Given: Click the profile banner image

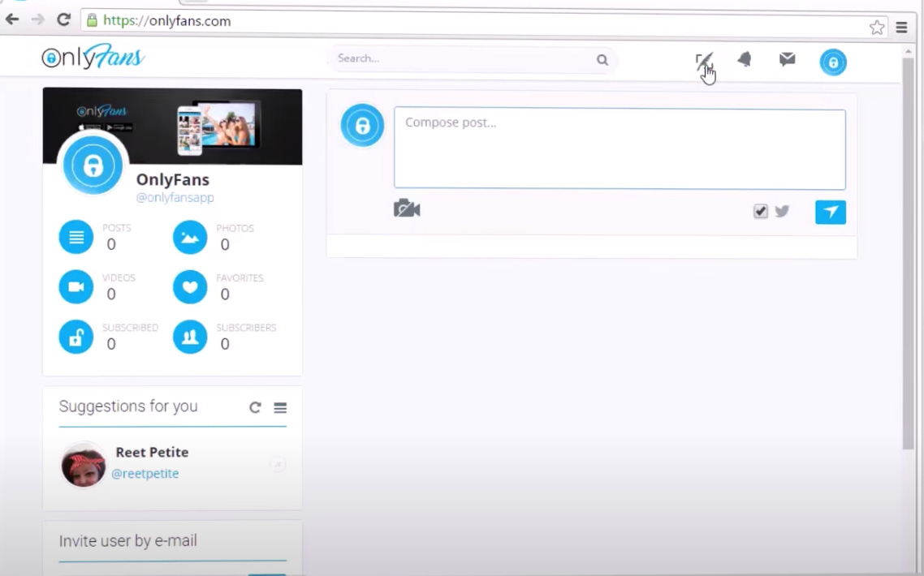Looking at the screenshot, I should tap(173, 126).
